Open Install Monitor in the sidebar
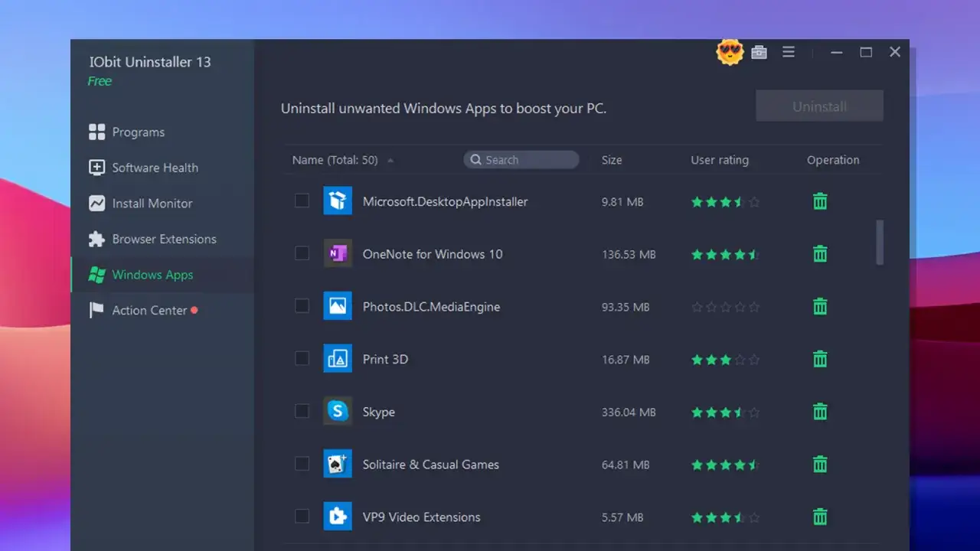This screenshot has height=551, width=980. 162,204
